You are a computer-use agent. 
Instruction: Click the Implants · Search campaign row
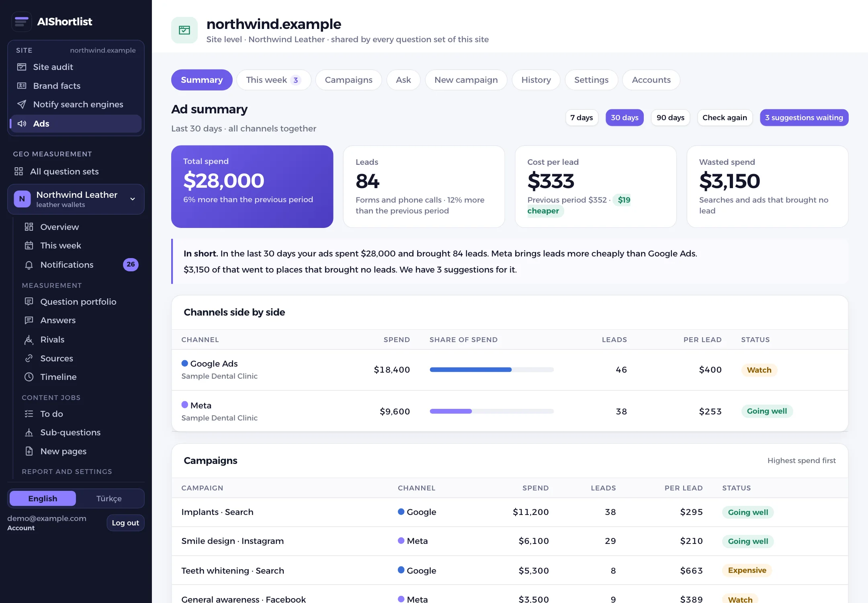(510, 512)
